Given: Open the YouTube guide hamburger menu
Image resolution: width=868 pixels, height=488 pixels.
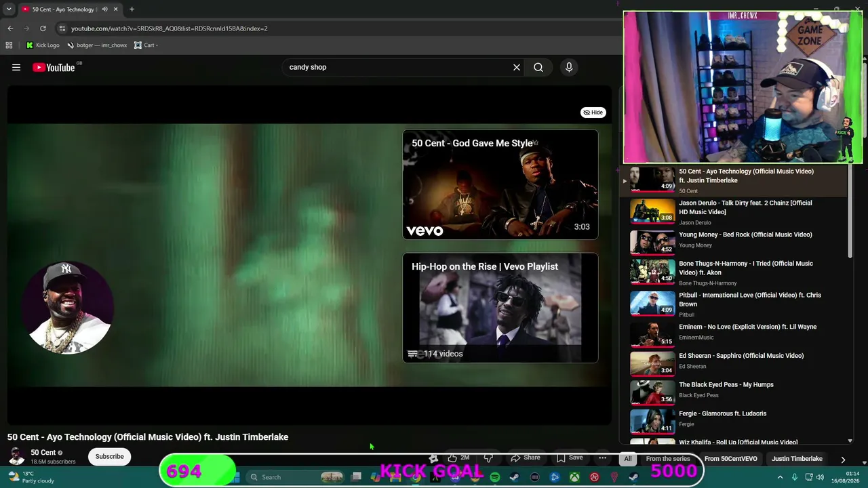Looking at the screenshot, I should (x=16, y=67).
